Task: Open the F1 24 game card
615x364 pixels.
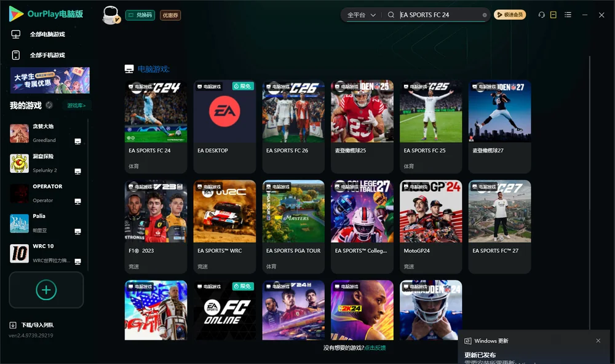Action: click(293, 310)
